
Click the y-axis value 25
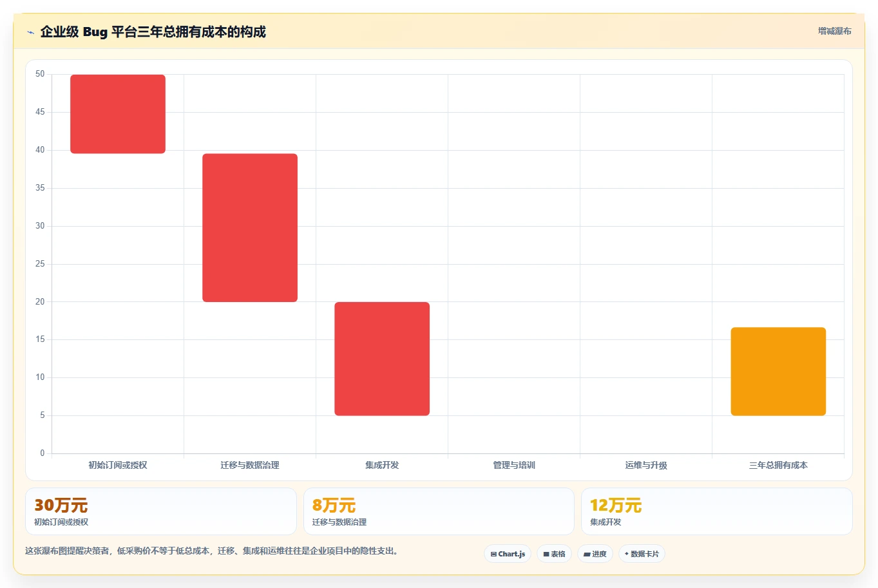40,264
